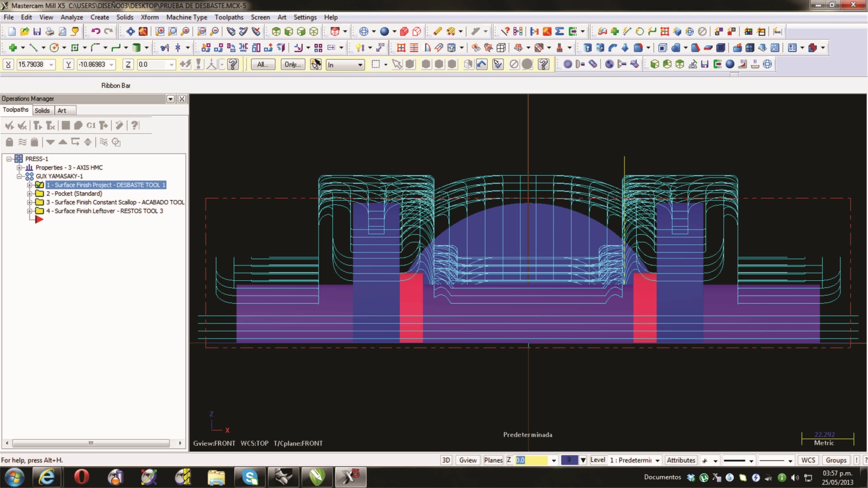Click the All... selection button

(263, 64)
